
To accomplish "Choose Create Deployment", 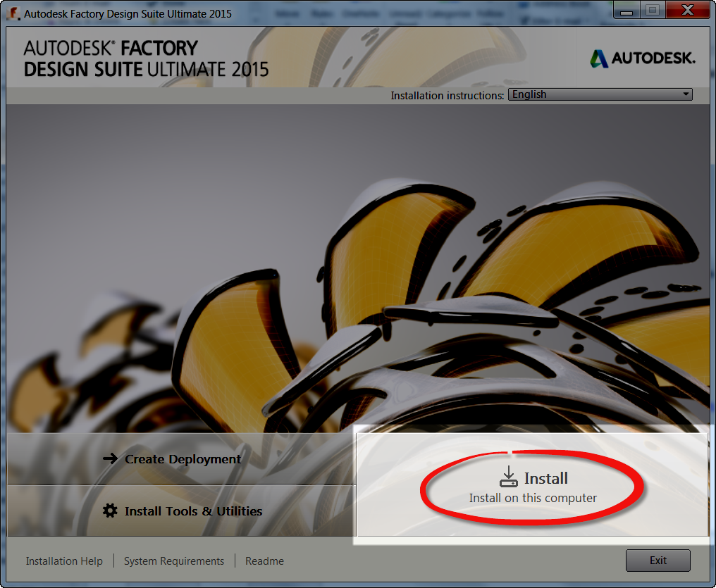I will tap(182, 458).
